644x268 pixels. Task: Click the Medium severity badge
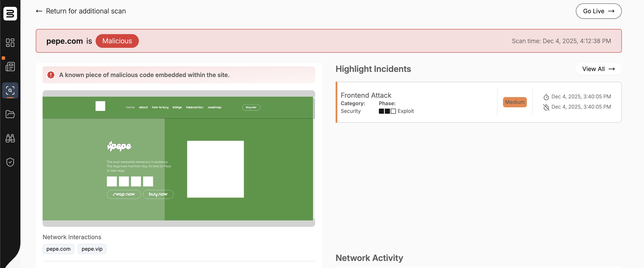pyautogui.click(x=515, y=102)
